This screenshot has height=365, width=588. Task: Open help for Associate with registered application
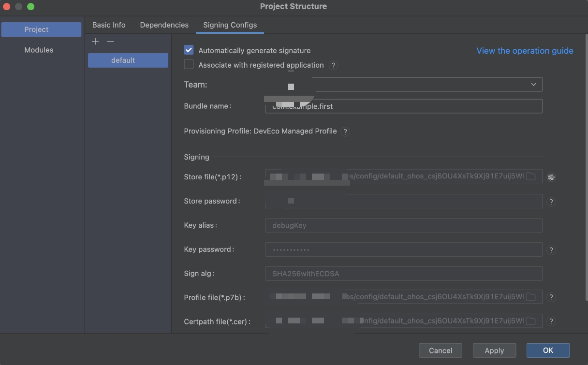coord(333,65)
